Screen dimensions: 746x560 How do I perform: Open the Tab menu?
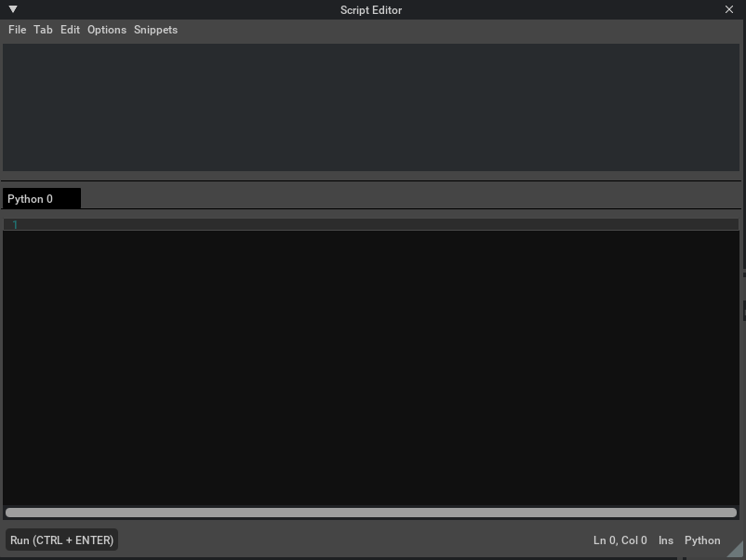click(43, 30)
